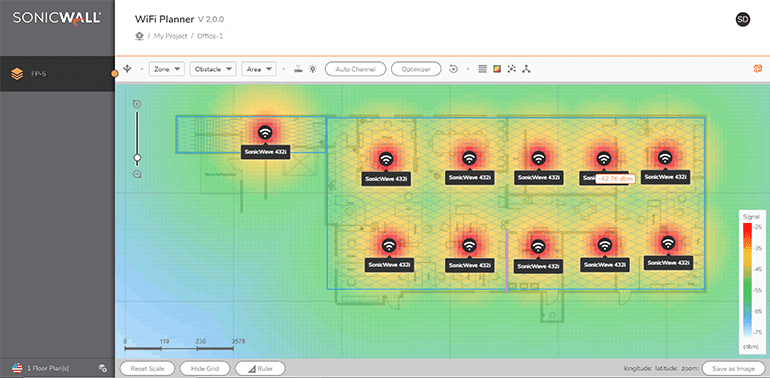Select the FP-5 floor plan item
This screenshot has width=770, height=378.
(57, 74)
